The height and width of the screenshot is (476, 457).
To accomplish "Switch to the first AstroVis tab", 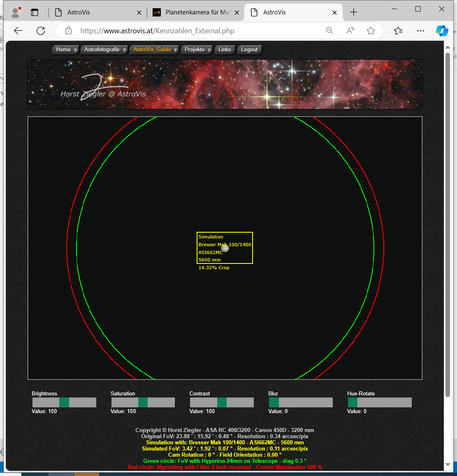I will (x=97, y=12).
